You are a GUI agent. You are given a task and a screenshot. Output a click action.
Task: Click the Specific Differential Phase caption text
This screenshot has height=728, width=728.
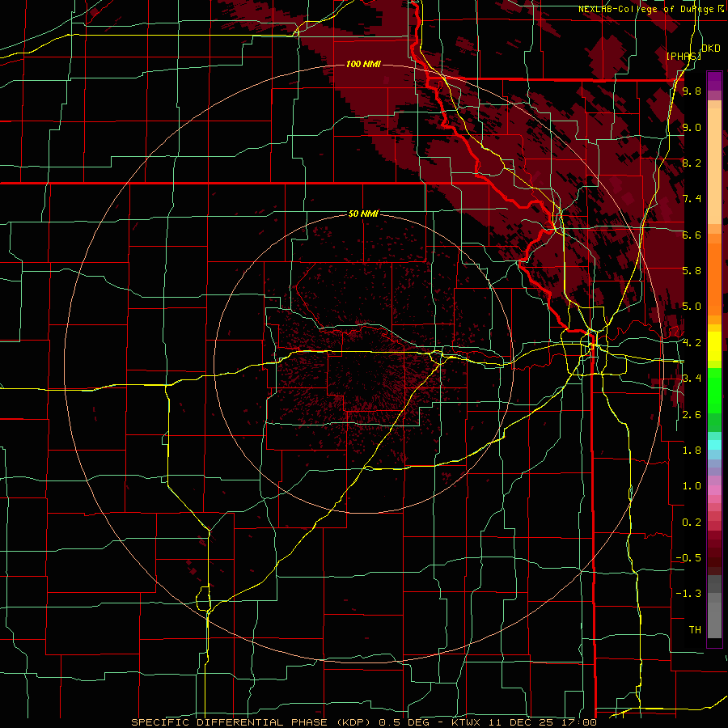363,722
